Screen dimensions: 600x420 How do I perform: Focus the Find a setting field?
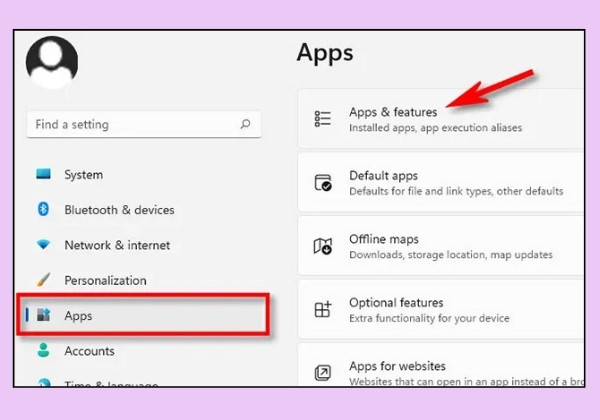tap(144, 124)
